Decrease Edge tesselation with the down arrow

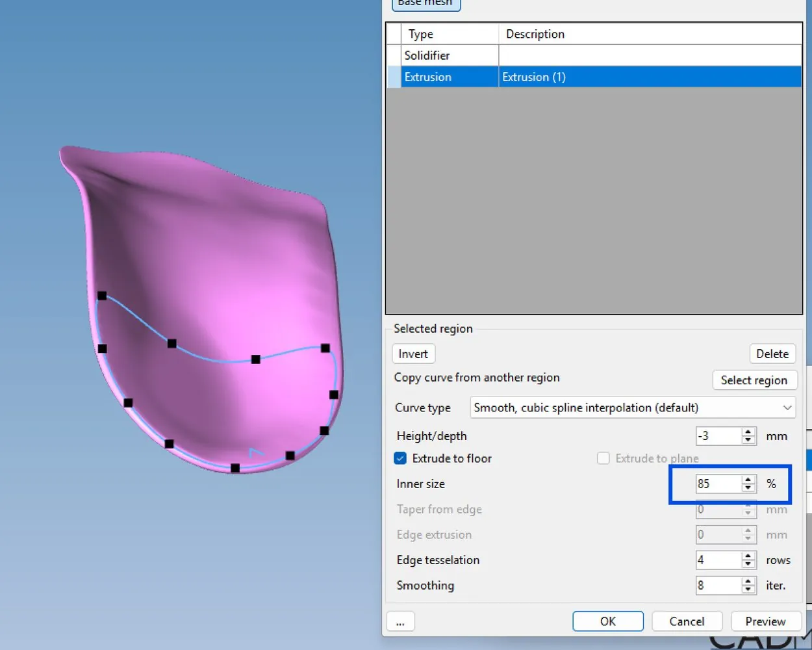[x=748, y=564]
